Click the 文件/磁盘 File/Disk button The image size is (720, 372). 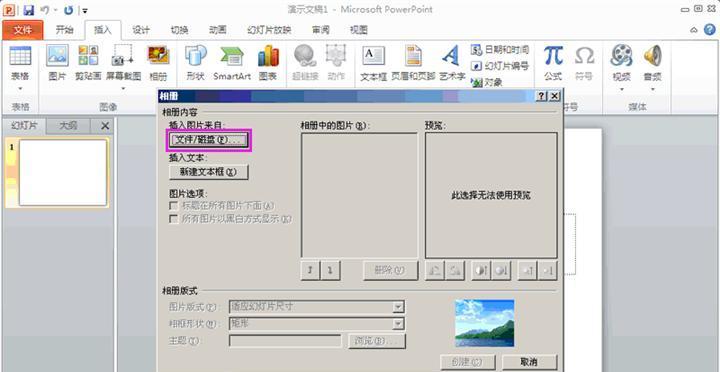point(209,140)
